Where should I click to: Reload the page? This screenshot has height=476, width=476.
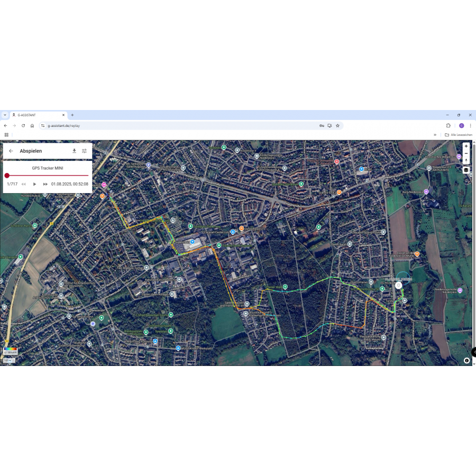point(23,126)
